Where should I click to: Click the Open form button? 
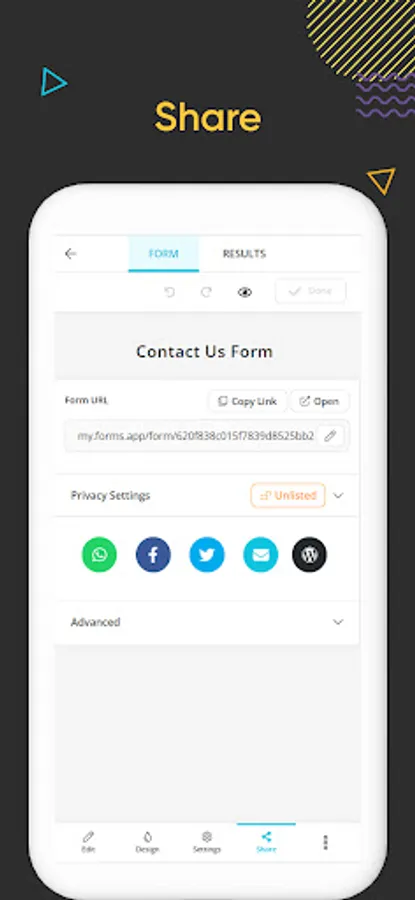pos(320,401)
